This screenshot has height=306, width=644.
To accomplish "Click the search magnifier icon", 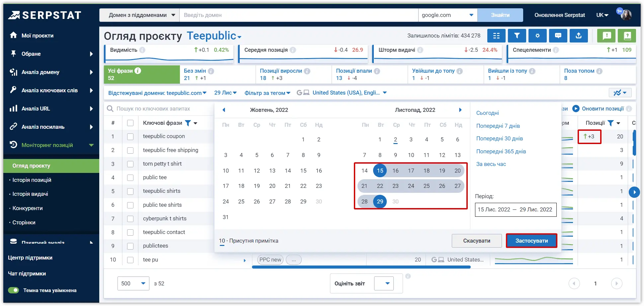I will click(110, 109).
